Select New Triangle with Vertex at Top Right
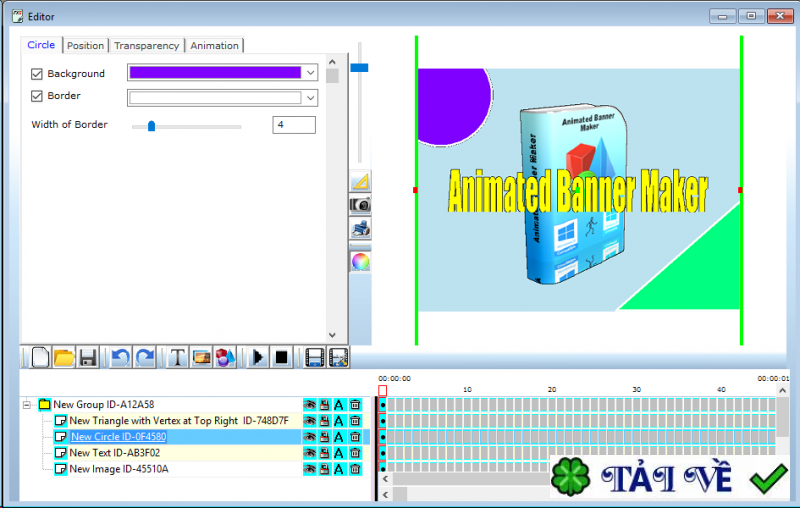Screen dimensions: 800x508 [x=179, y=421]
